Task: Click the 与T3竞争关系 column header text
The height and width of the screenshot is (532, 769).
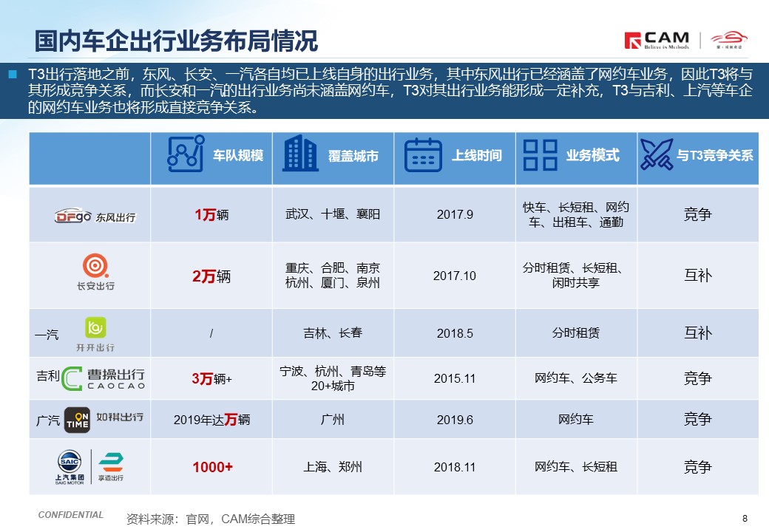Action: [714, 155]
